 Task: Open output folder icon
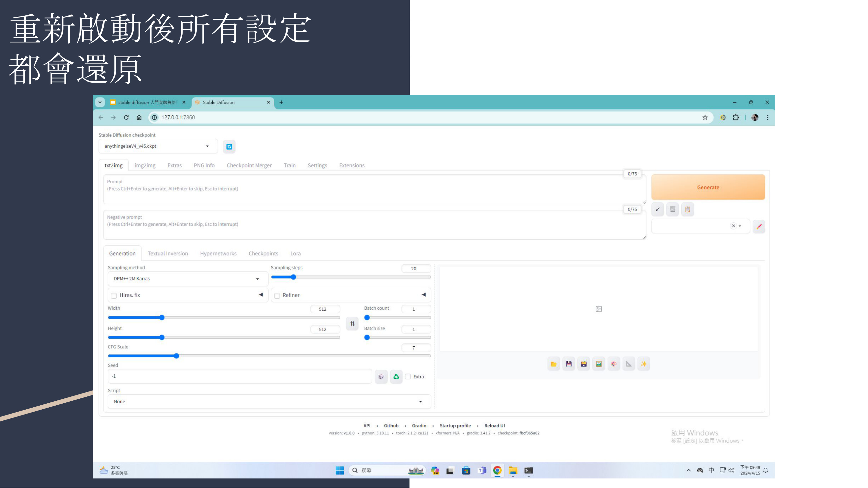pyautogui.click(x=553, y=364)
